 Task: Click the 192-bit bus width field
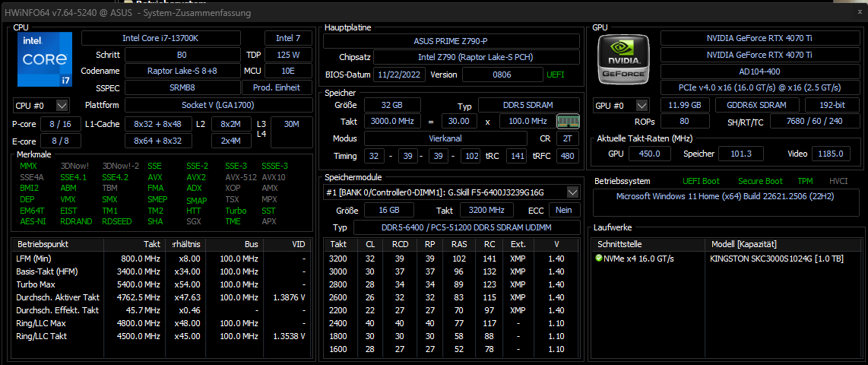pos(832,105)
